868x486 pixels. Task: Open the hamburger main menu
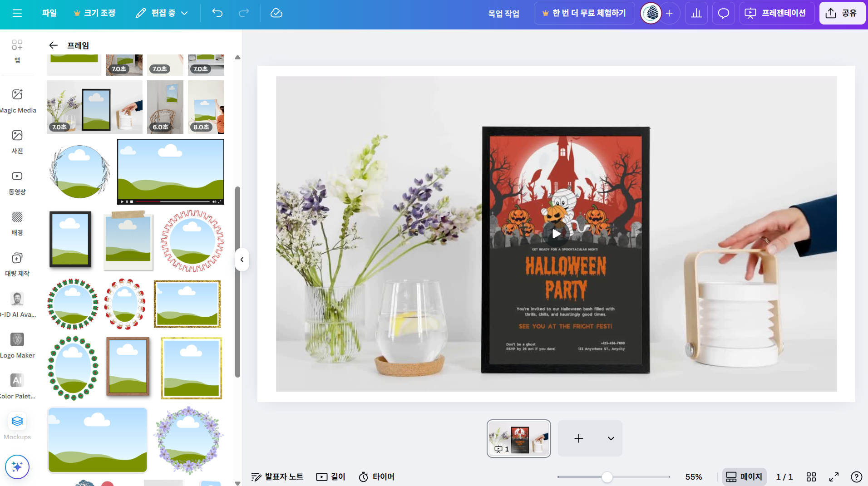click(17, 13)
